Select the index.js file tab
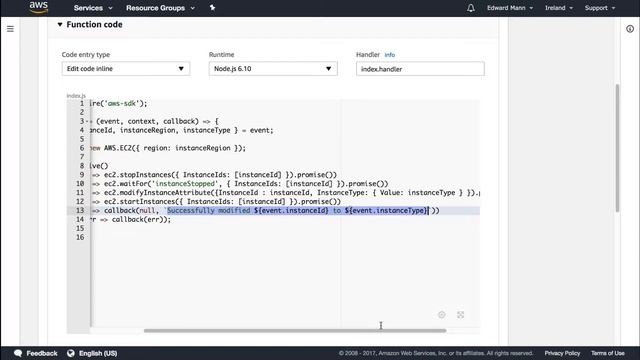640x360 pixels. [76, 96]
